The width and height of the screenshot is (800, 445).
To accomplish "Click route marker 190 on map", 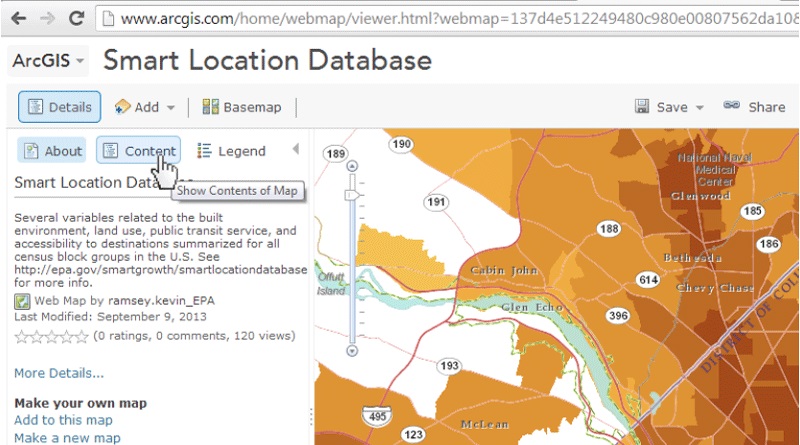I will click(402, 144).
